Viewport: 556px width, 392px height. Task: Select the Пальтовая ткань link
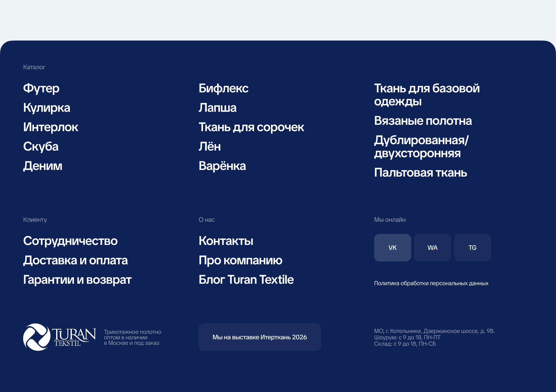420,173
